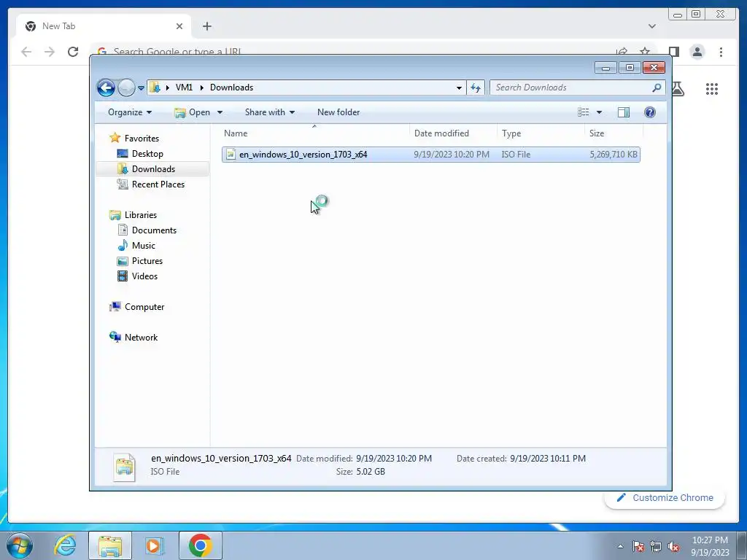Open the Organize menu
The image size is (747, 560).
[x=130, y=112]
